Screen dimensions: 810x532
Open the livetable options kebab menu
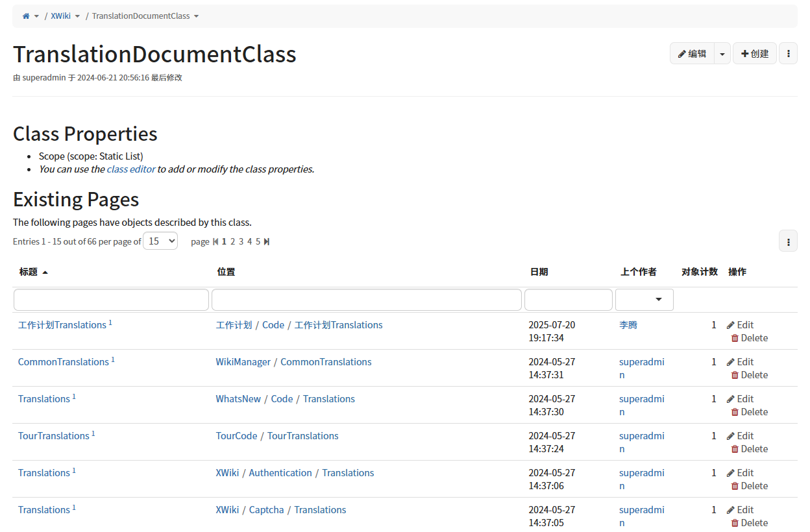point(788,241)
